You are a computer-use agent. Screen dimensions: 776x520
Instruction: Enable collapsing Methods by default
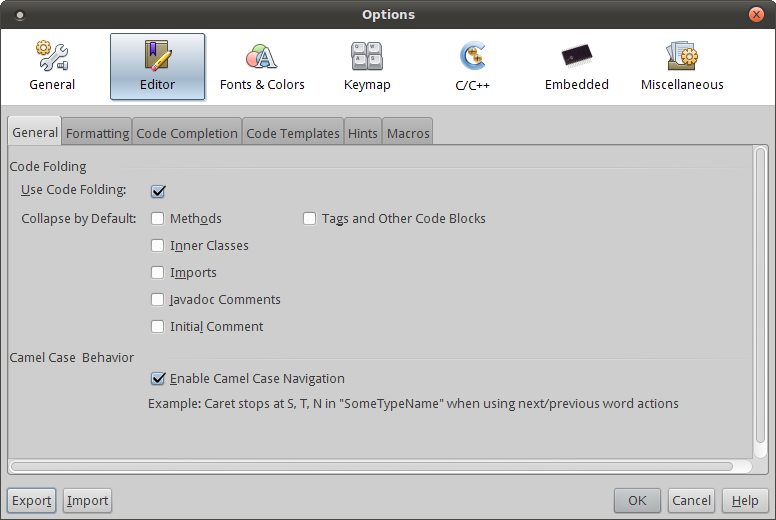[x=157, y=218]
